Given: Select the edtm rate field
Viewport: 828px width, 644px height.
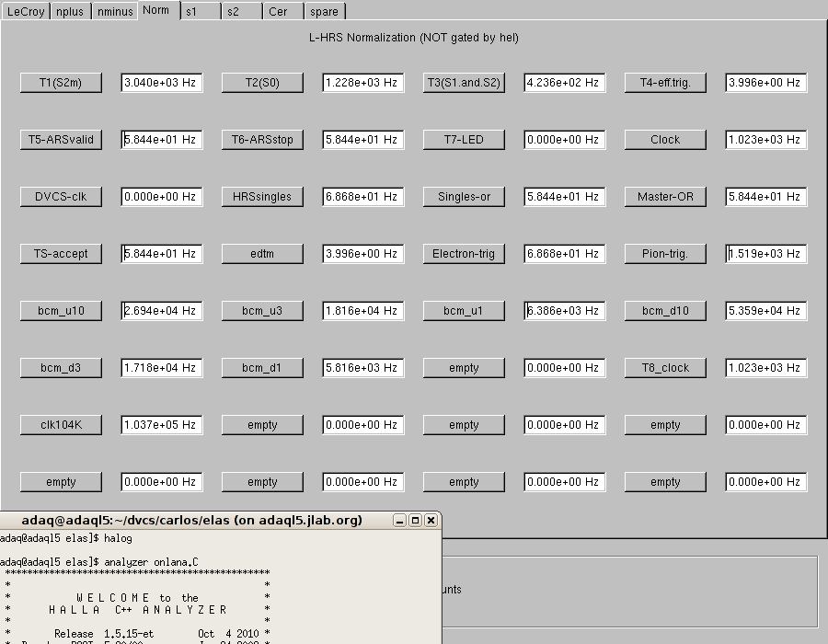Looking at the screenshot, I should (363, 254).
